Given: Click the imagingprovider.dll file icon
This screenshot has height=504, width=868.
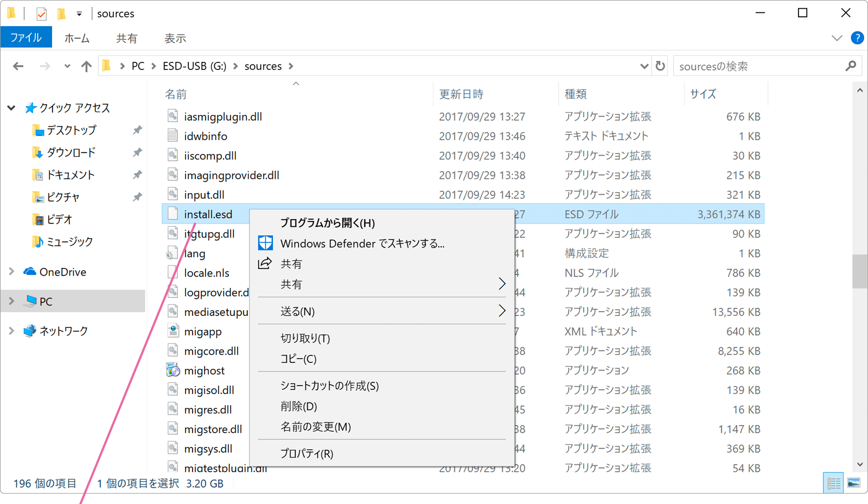Looking at the screenshot, I should tap(173, 175).
